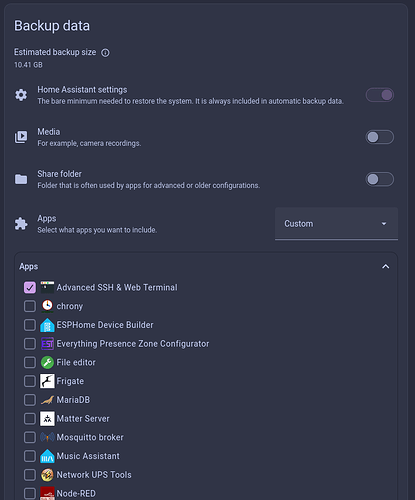Check the ESPHome Device Builder checkbox
Viewport: 415px width, 500px height.
(30, 325)
